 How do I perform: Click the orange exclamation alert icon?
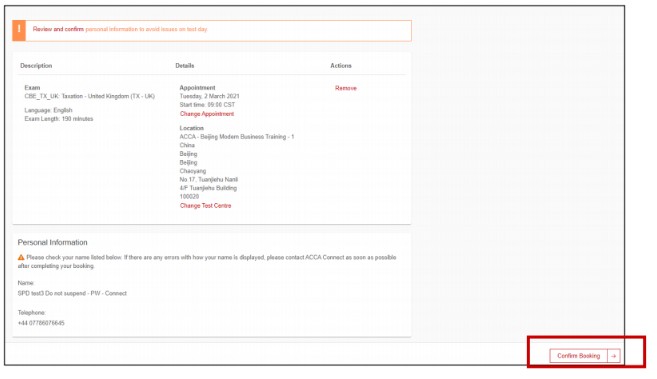[x=19, y=30]
